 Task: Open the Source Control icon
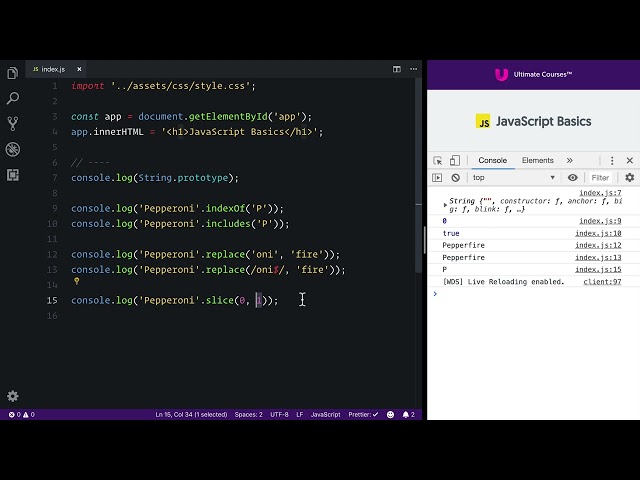point(13,124)
